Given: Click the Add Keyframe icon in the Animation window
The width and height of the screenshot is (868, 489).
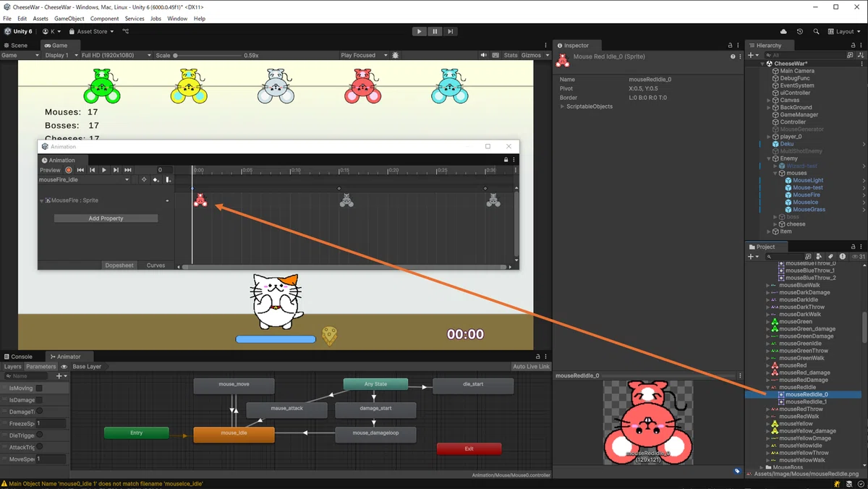Looking at the screenshot, I should 156,179.
